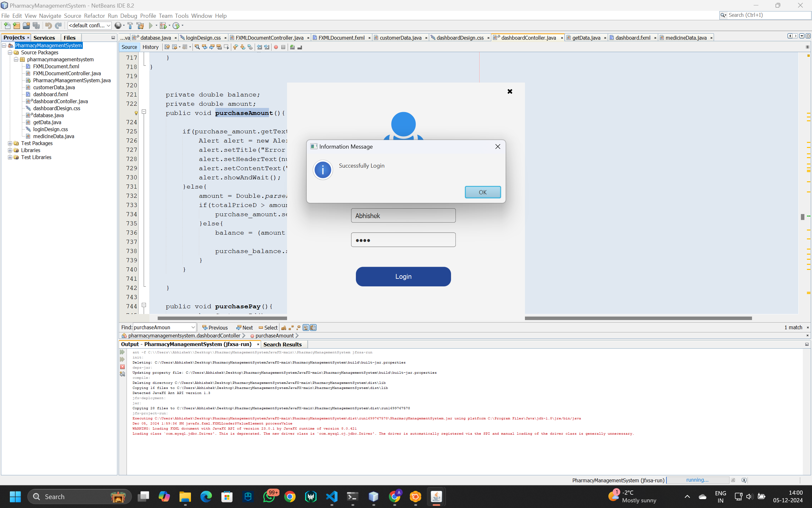Open the Run Project dropdown arrow

coord(156,25)
